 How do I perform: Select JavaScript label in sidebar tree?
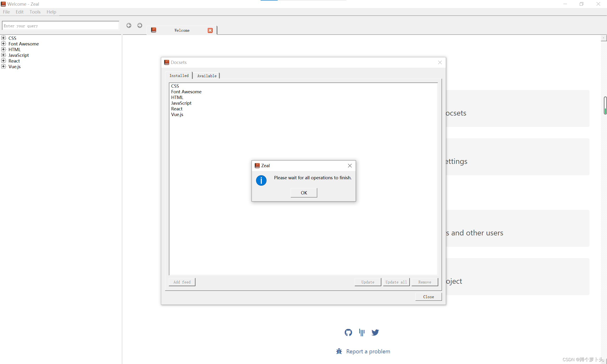pos(19,55)
